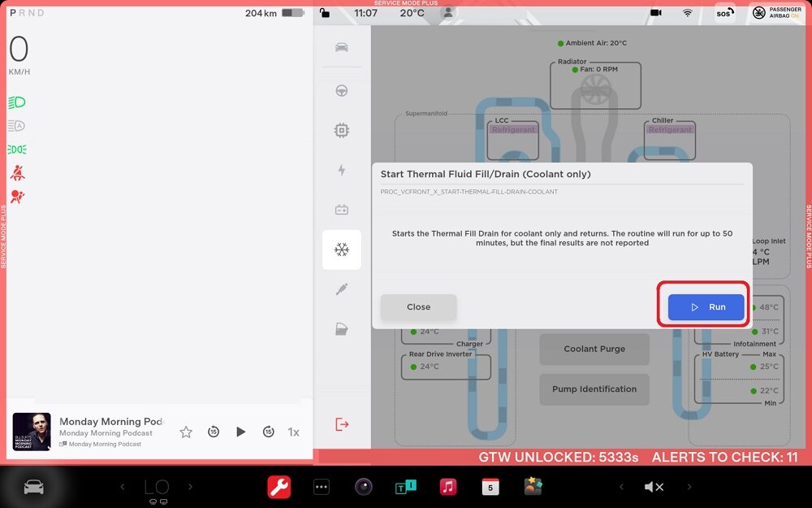This screenshot has height=508, width=812.
Task: Open the red wrench service app
Action: coord(279,487)
